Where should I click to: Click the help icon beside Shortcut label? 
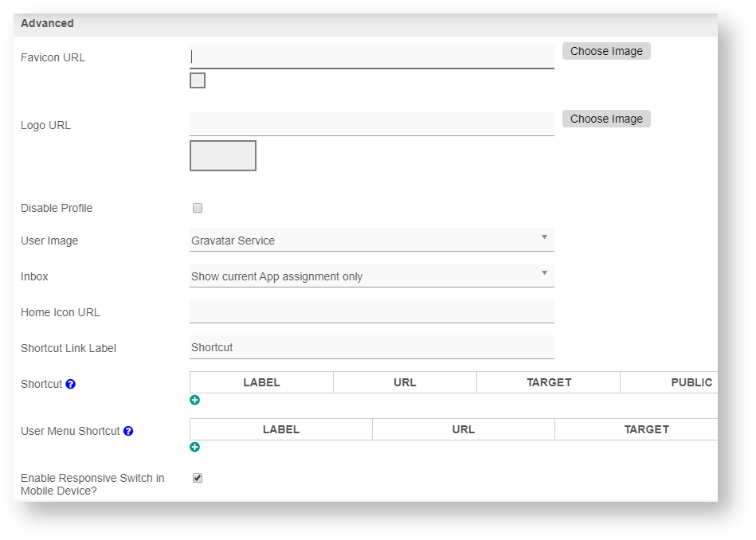71,384
